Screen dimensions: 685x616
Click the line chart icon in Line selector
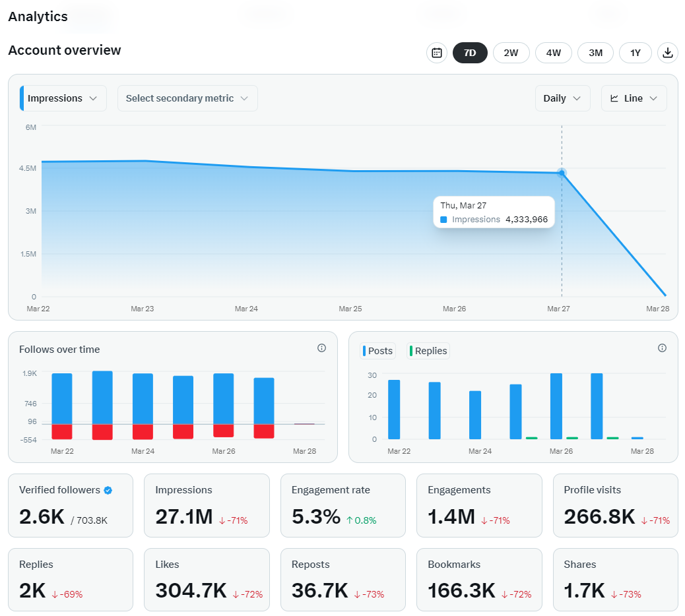pyautogui.click(x=614, y=98)
